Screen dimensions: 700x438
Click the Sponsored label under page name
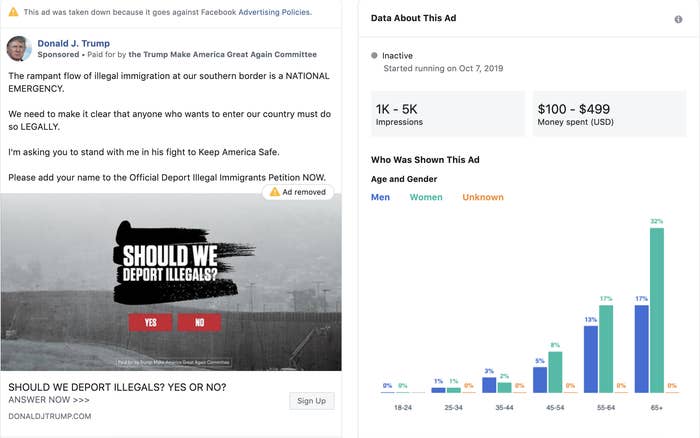tap(58, 54)
